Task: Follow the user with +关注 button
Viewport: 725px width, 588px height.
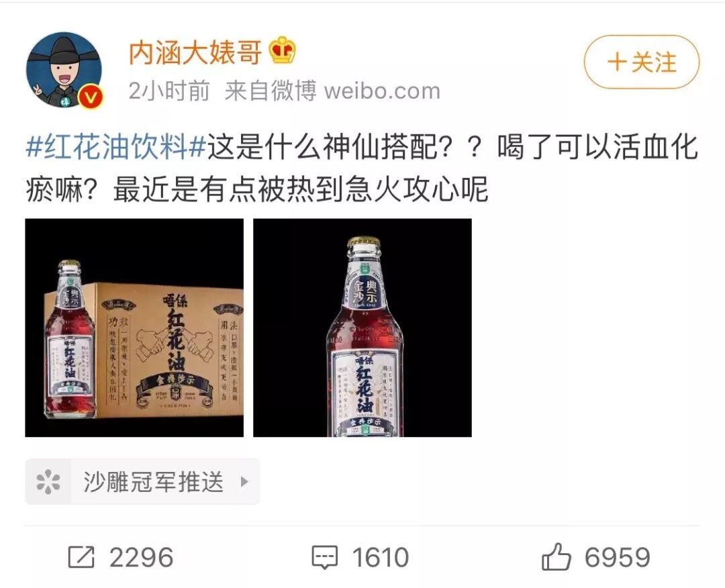Action: click(x=642, y=62)
